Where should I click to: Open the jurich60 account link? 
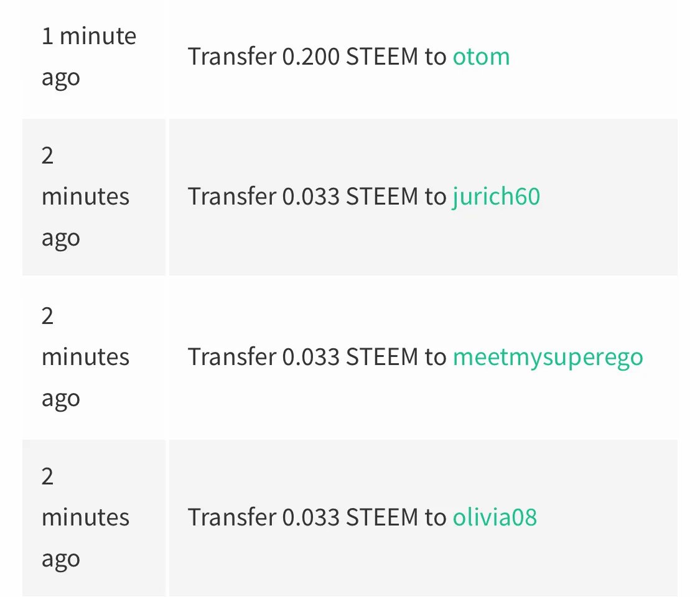coord(497,197)
